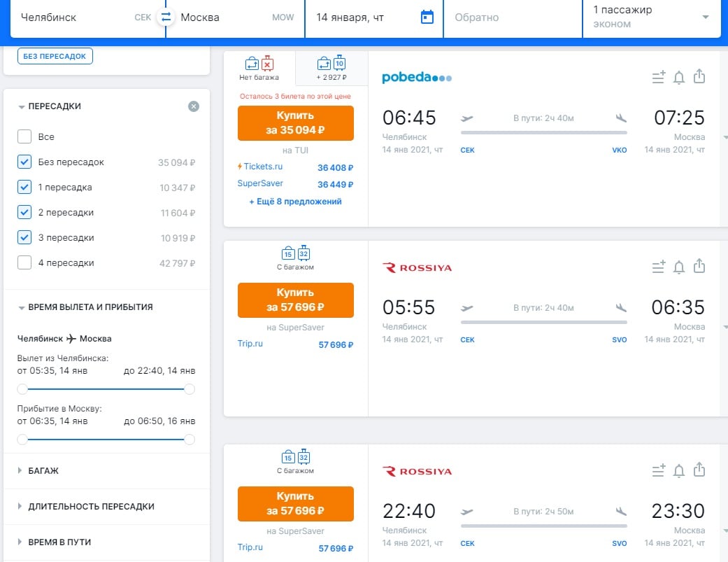Toggle the Все transfers checkbox
The height and width of the screenshot is (562, 728).
[x=24, y=136]
